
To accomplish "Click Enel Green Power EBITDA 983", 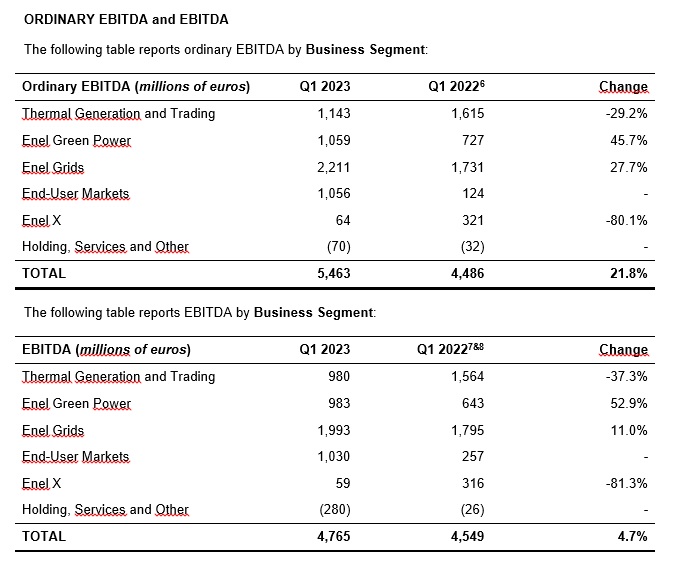I will [339, 404].
